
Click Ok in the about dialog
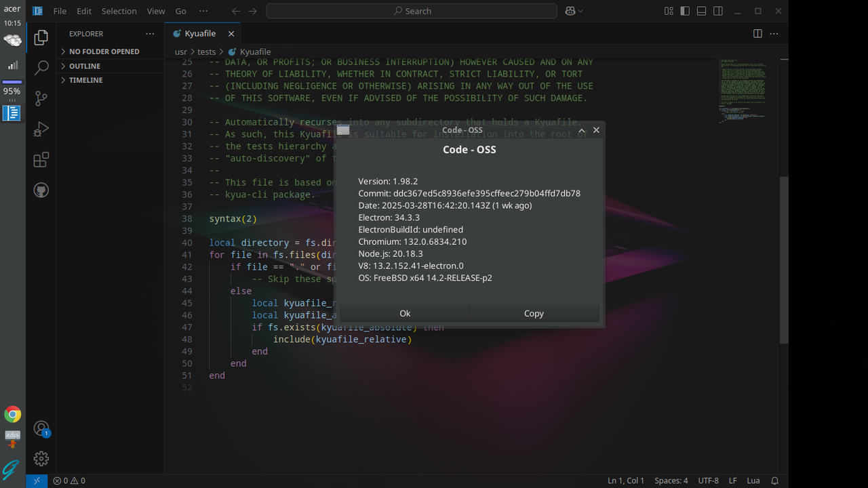[x=405, y=313]
